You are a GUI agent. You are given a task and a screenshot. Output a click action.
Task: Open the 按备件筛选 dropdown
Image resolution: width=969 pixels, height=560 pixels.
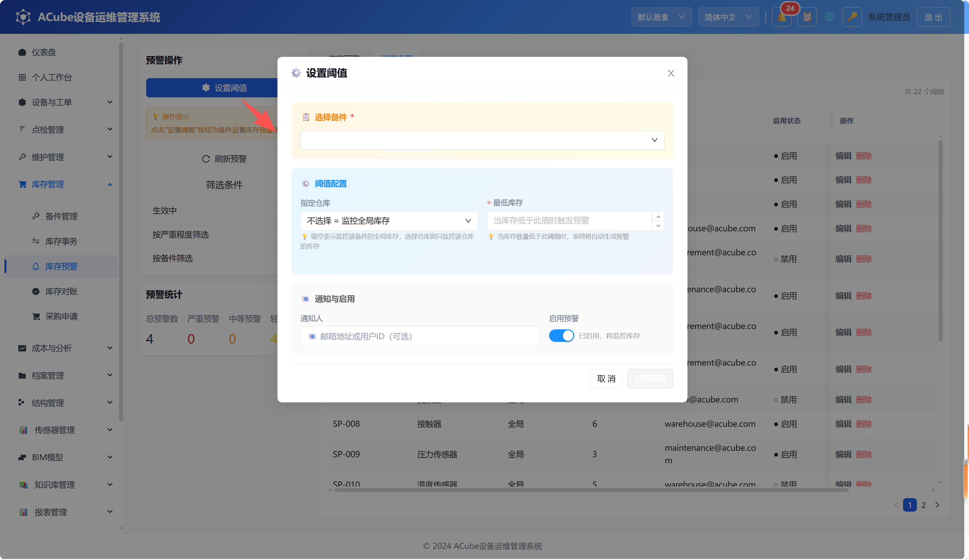pos(212,258)
